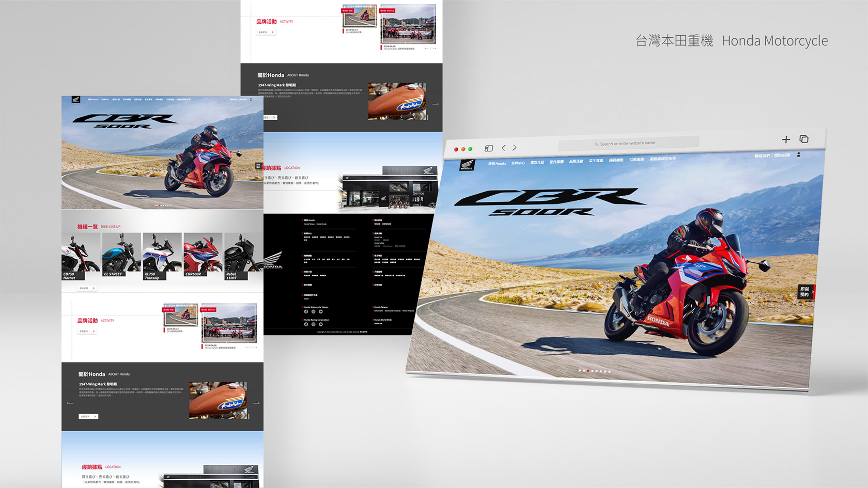Screen dimensions: 868x488
Task: Open the XL750 Transalp bike card
Action: (162, 256)
